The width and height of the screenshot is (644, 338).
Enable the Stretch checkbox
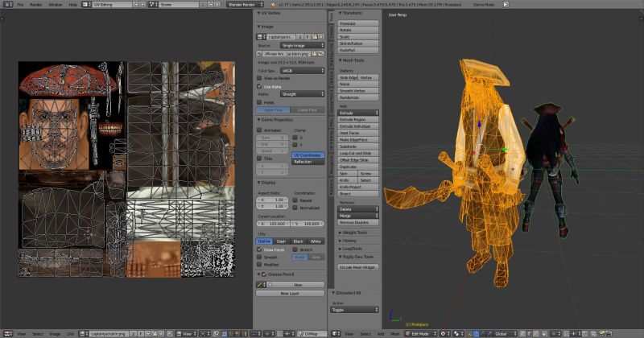click(x=295, y=249)
